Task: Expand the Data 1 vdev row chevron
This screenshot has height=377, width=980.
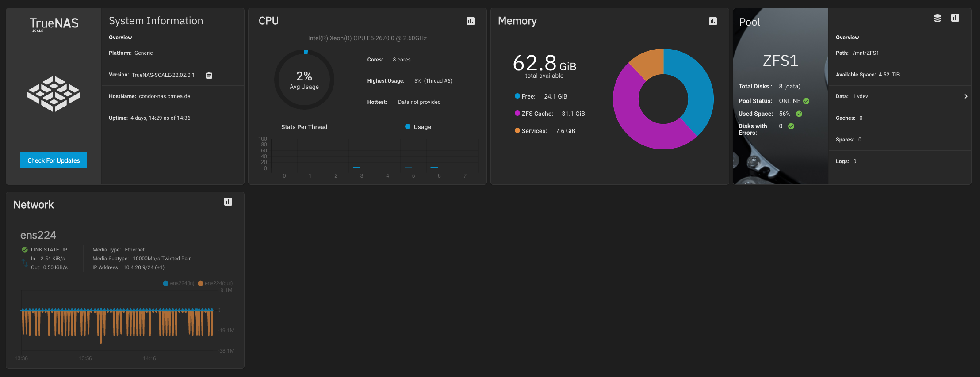Action: click(966, 96)
